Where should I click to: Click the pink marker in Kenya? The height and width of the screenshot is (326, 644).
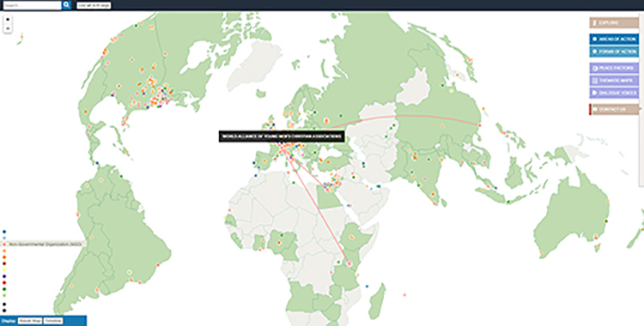coord(349,264)
